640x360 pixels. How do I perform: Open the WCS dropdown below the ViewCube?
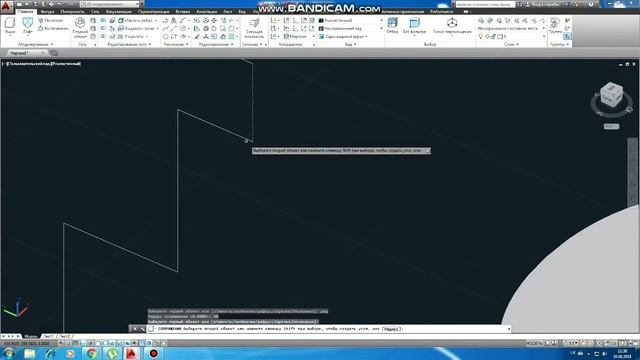tap(611, 126)
